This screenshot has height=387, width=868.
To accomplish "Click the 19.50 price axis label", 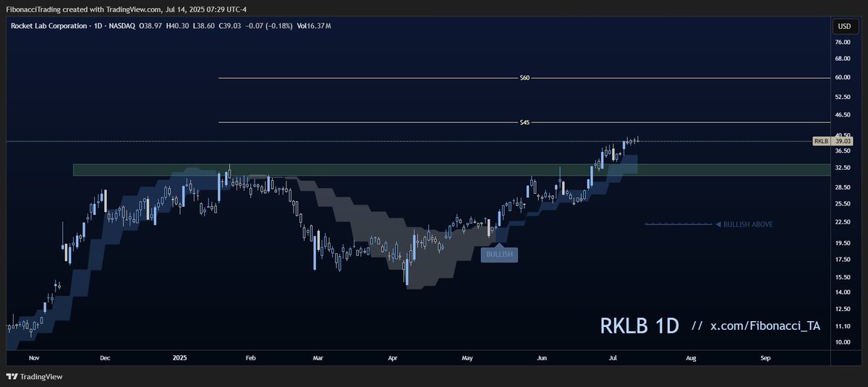I will pyautogui.click(x=843, y=243).
